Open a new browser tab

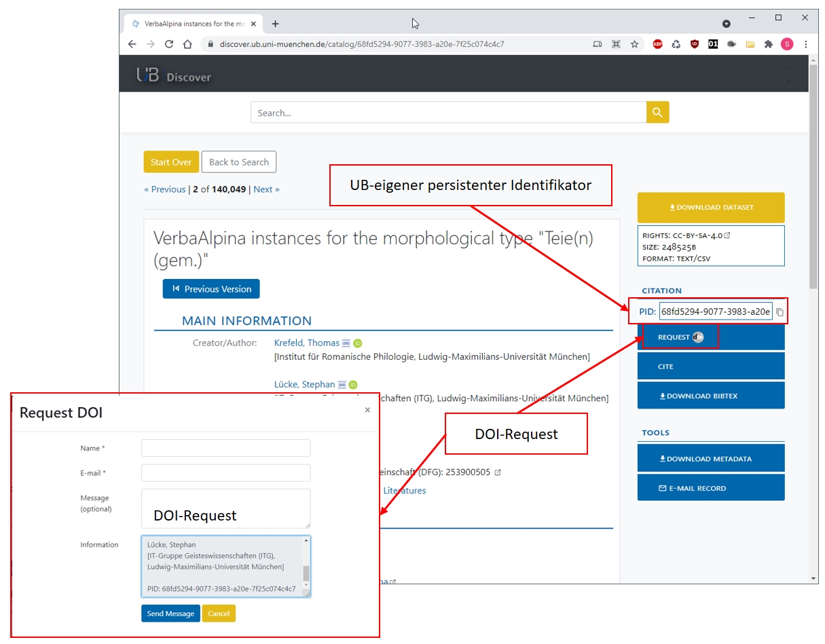275,24
